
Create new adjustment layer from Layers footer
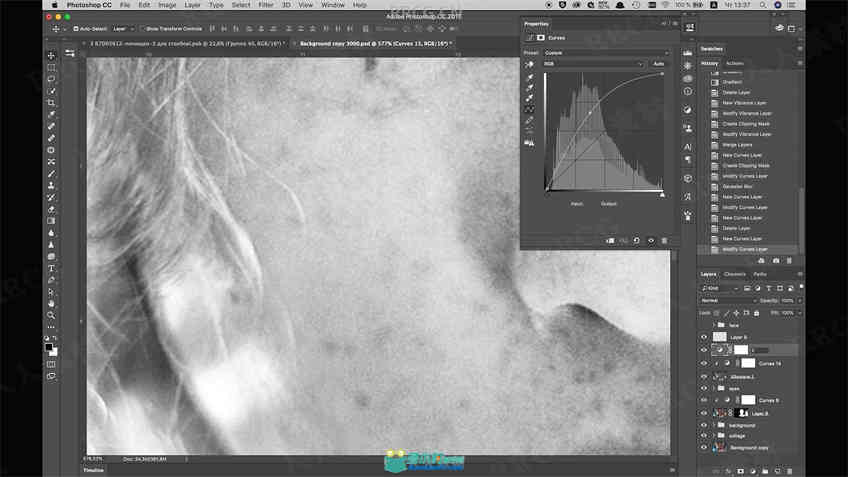752,471
